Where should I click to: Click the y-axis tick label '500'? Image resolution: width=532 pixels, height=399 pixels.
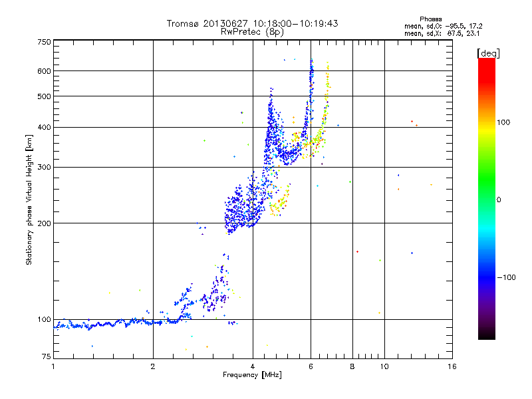(x=44, y=96)
